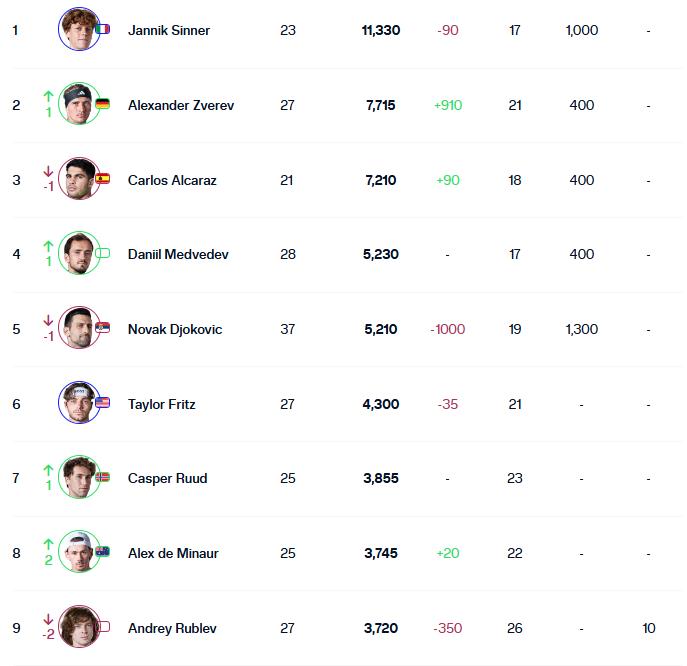
Task: Click Carlos Alcaraz's headshot image
Action: point(78,179)
